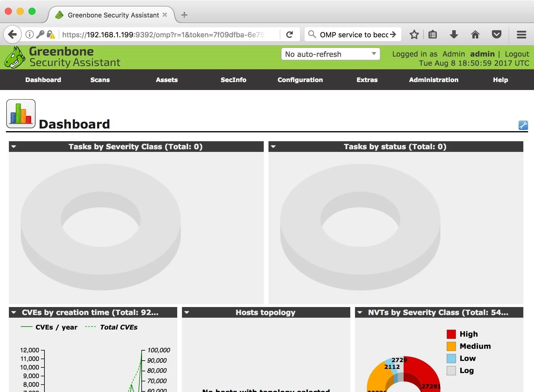Click the Low blue legend swatch
Viewport: 534px width, 392px height.
[x=451, y=359]
